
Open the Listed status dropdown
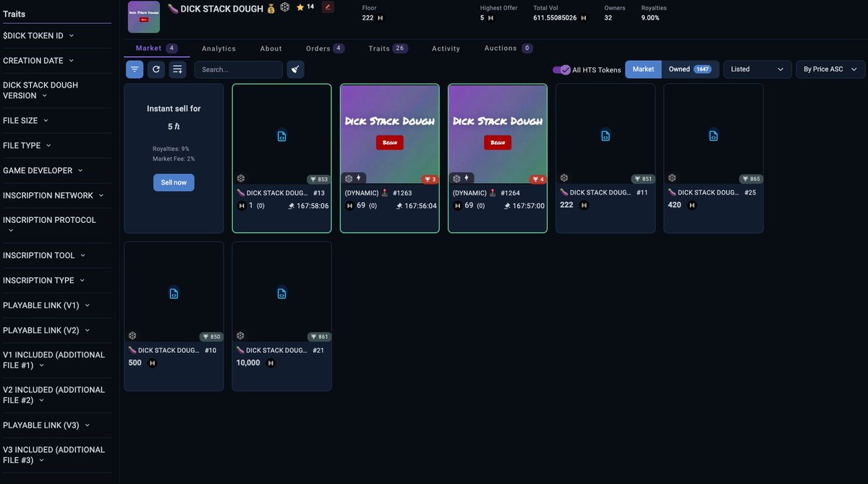[757, 69]
